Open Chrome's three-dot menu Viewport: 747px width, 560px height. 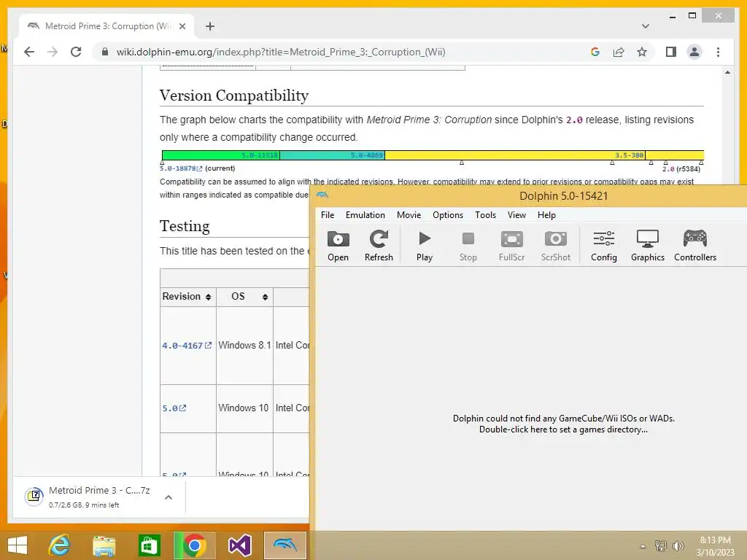[x=718, y=52]
